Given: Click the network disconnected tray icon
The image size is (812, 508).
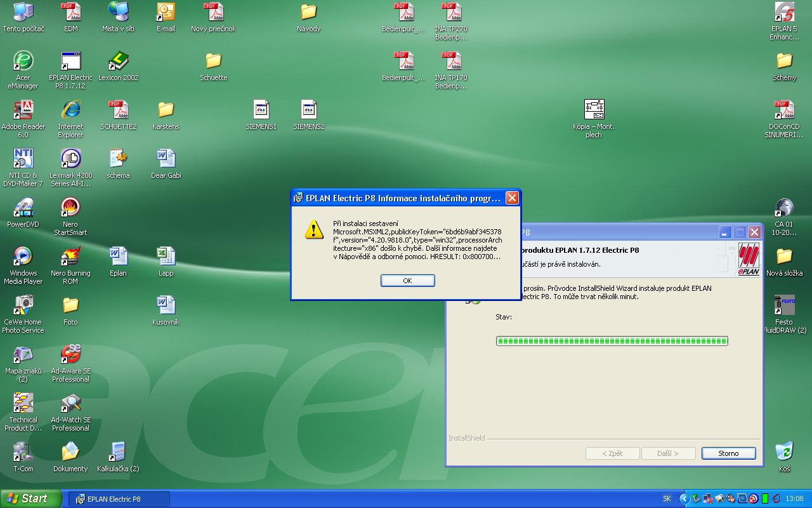Looking at the screenshot, I should 707,499.
